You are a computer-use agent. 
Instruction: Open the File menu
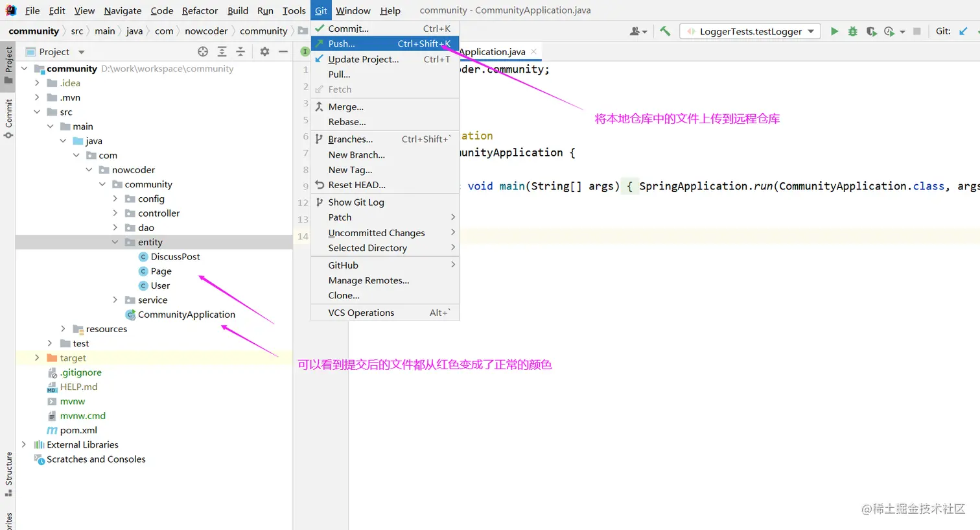coord(32,10)
